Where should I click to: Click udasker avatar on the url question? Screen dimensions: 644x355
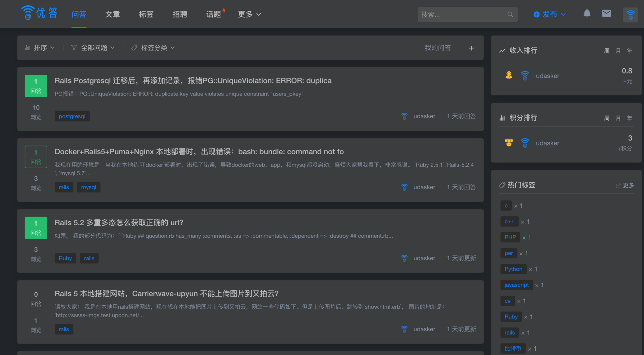pyautogui.click(x=404, y=258)
